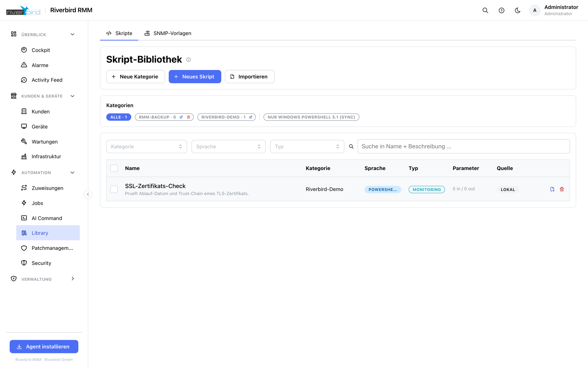This screenshot has width=588, height=368.
Task: Collapse the Kunden & Geräte sidebar section
Action: click(43, 96)
